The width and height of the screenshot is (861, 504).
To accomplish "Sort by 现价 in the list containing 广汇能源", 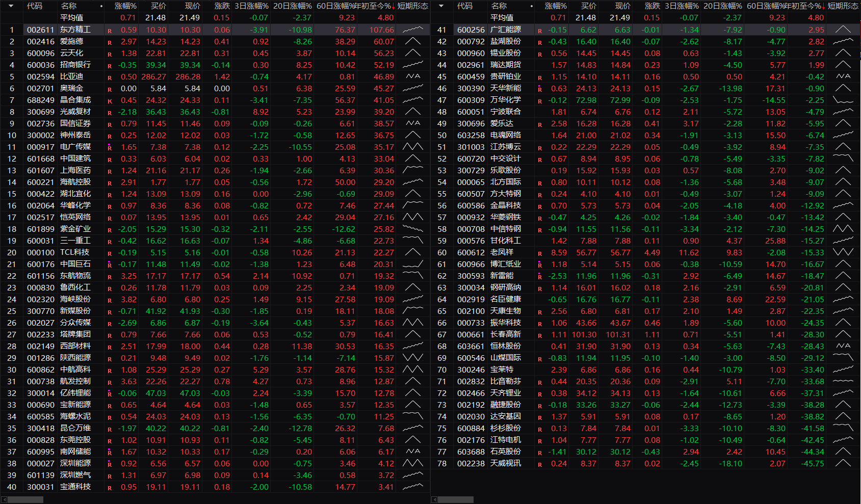I will (x=623, y=6).
